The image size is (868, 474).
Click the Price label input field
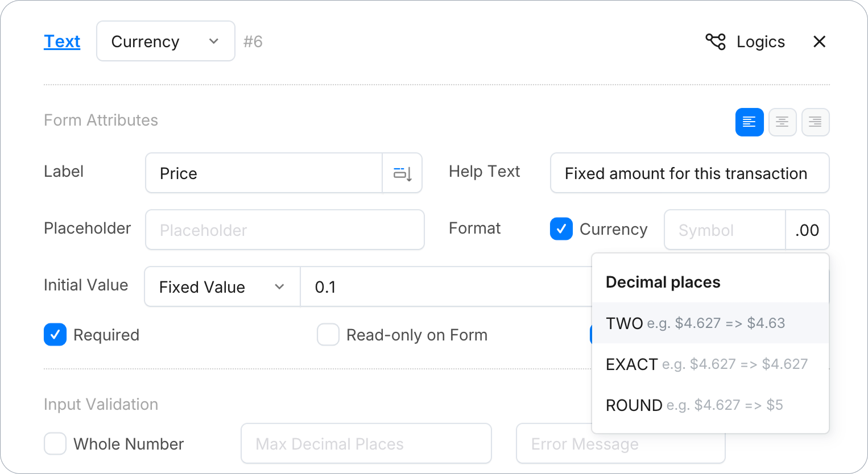click(x=264, y=173)
